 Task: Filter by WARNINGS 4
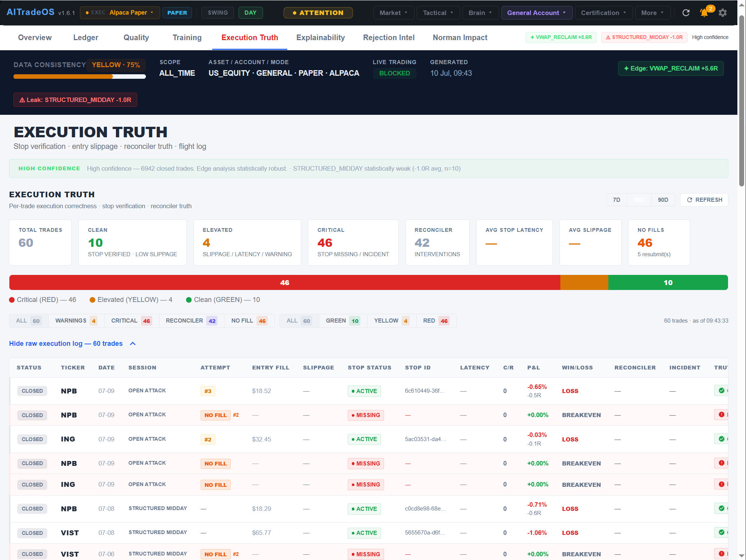(76, 321)
